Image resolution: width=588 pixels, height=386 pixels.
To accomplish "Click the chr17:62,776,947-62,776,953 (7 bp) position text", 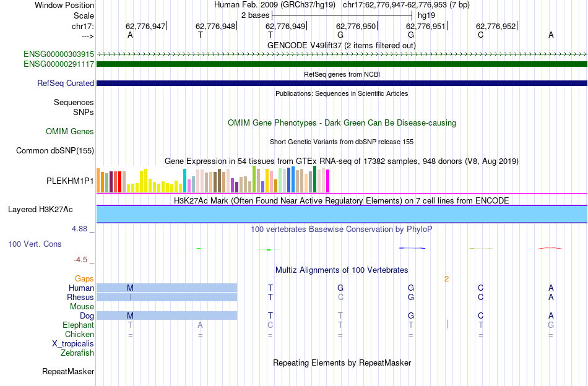I will tap(406, 5).
